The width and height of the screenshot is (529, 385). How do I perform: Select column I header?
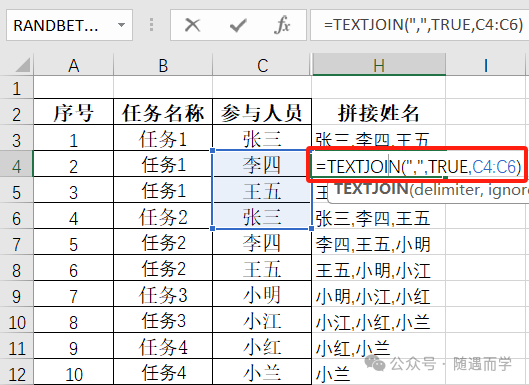(485, 65)
